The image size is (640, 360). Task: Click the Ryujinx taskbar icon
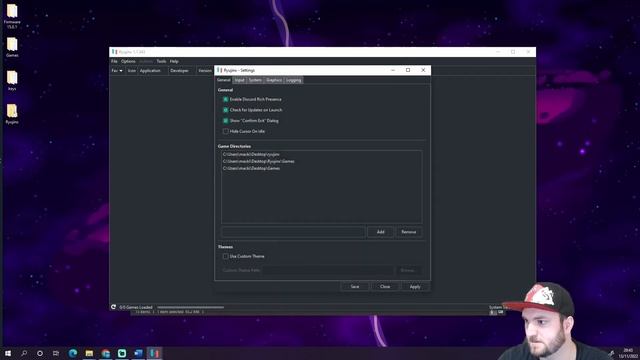154,353
